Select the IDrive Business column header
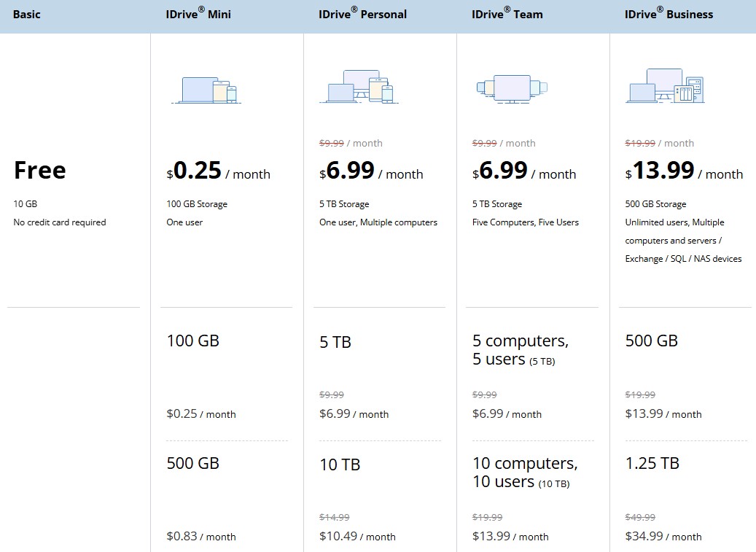 click(669, 14)
